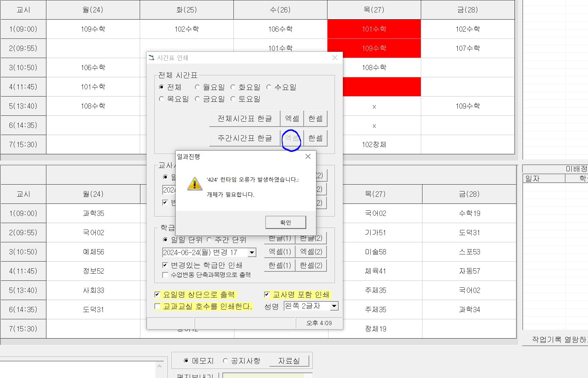Click the 자료실 button
Screen dimensions: 588x378
(289, 361)
